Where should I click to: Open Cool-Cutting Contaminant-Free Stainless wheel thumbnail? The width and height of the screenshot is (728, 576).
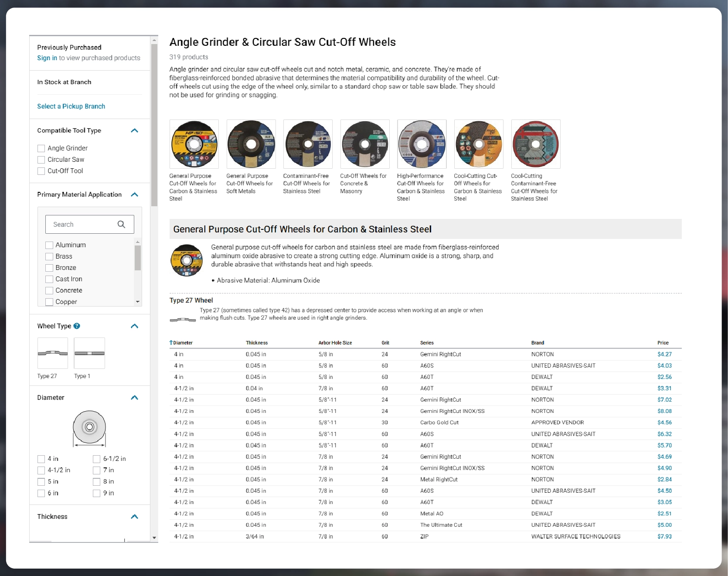point(536,144)
